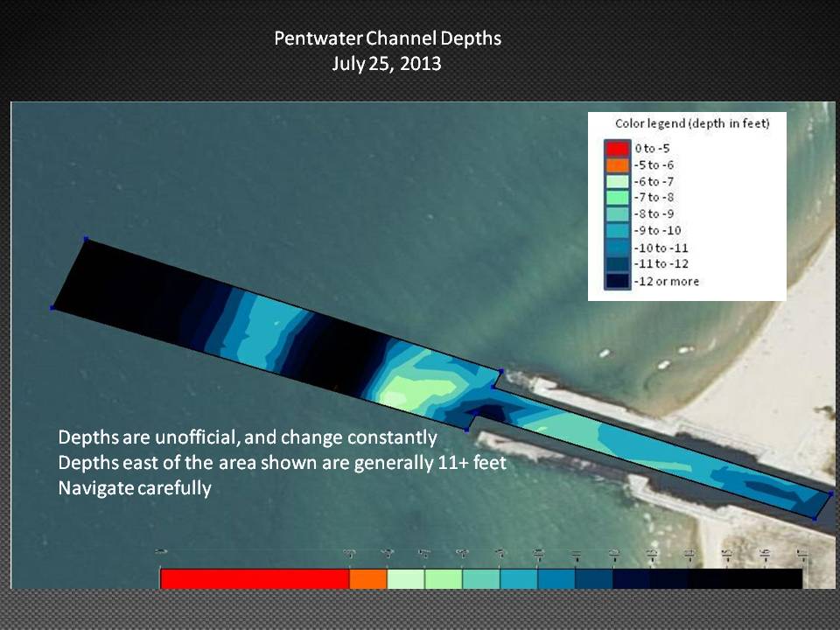Click the orange -5 to -6 legend swatch
The width and height of the screenshot is (840, 630).
point(617,164)
